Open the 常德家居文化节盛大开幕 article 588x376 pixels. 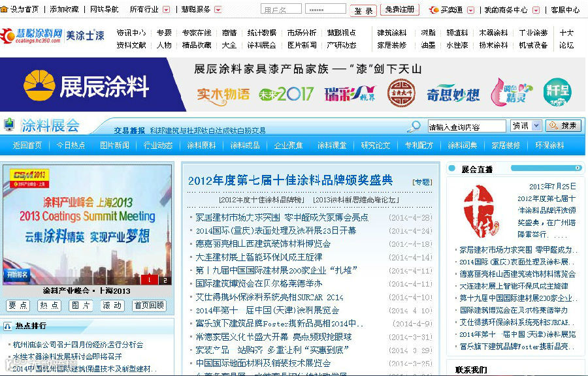click(x=273, y=337)
